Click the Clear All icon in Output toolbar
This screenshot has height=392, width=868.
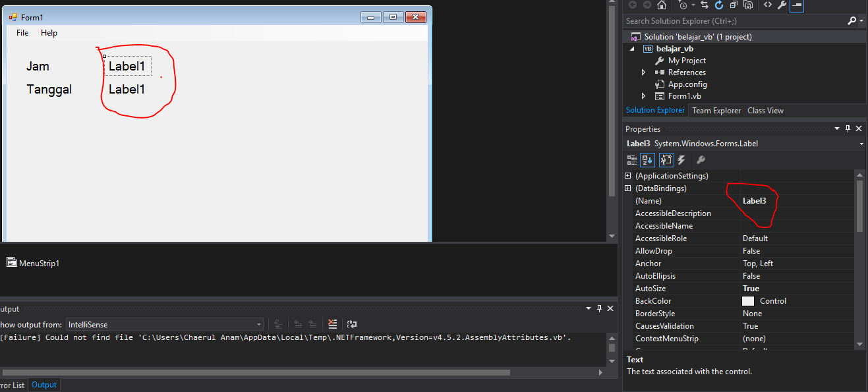(333, 324)
